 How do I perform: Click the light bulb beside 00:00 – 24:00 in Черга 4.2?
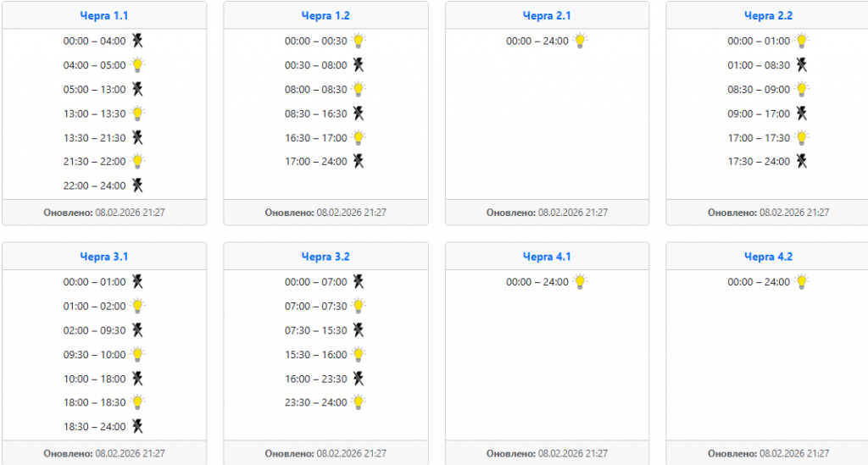[x=801, y=282]
